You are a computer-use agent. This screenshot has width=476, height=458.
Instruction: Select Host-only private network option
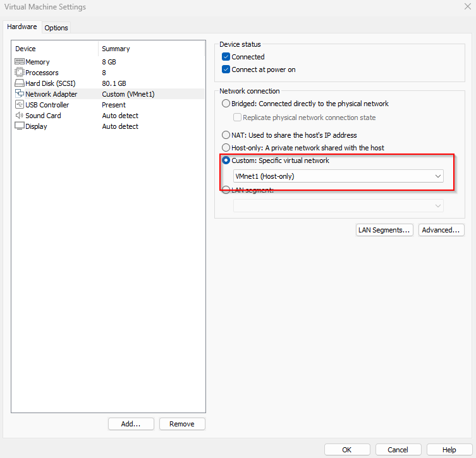tap(226, 148)
